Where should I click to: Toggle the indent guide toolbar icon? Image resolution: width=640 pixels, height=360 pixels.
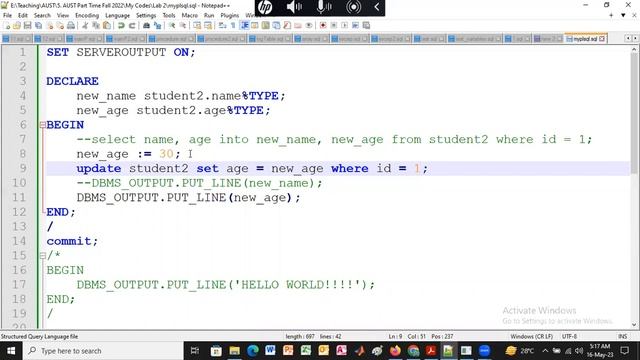coord(244,25)
